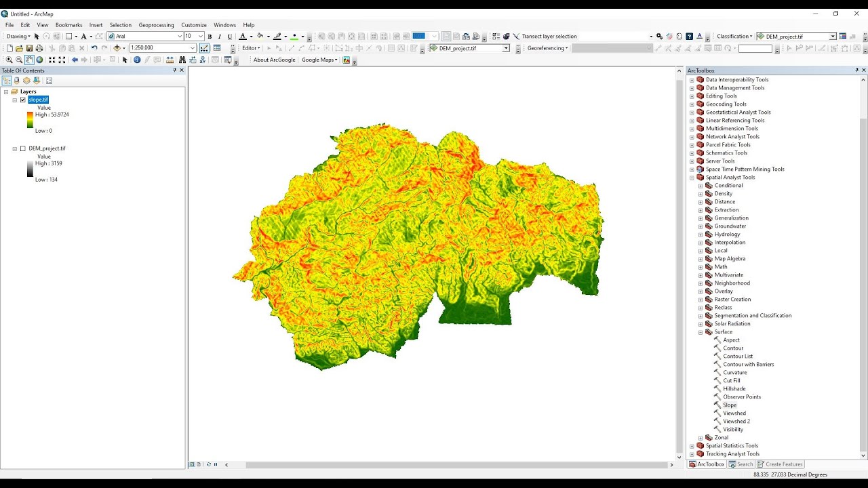Viewport: 868px width, 488px height.
Task: Click the Measure ruler tool
Action: coord(170,60)
